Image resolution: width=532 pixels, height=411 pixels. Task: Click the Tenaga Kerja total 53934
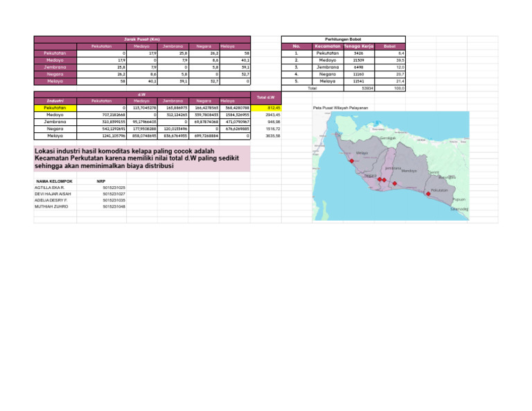359,88
